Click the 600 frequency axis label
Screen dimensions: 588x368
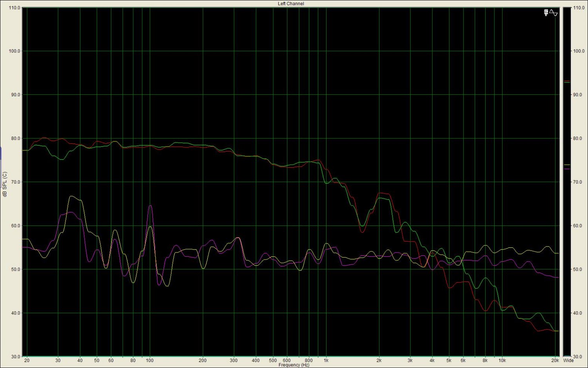(x=287, y=360)
